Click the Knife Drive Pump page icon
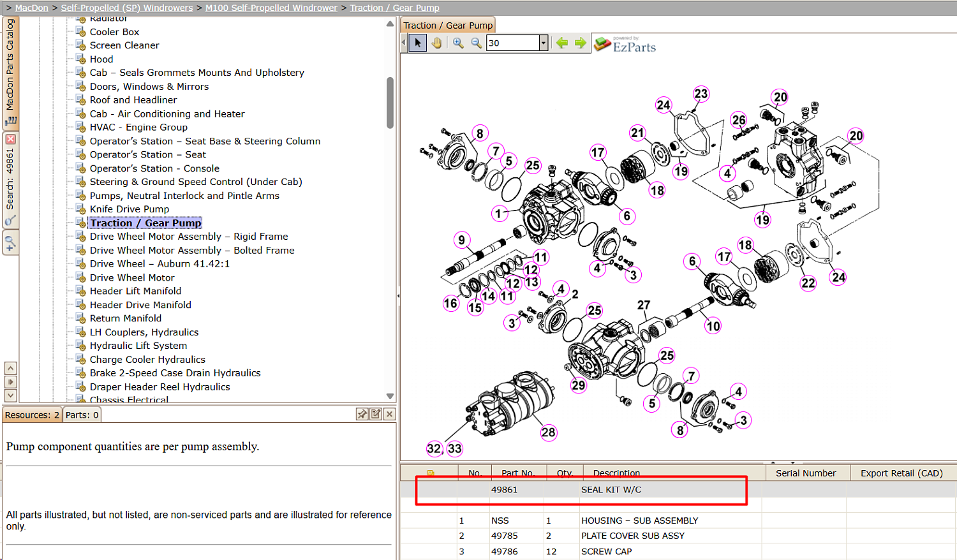 81,209
